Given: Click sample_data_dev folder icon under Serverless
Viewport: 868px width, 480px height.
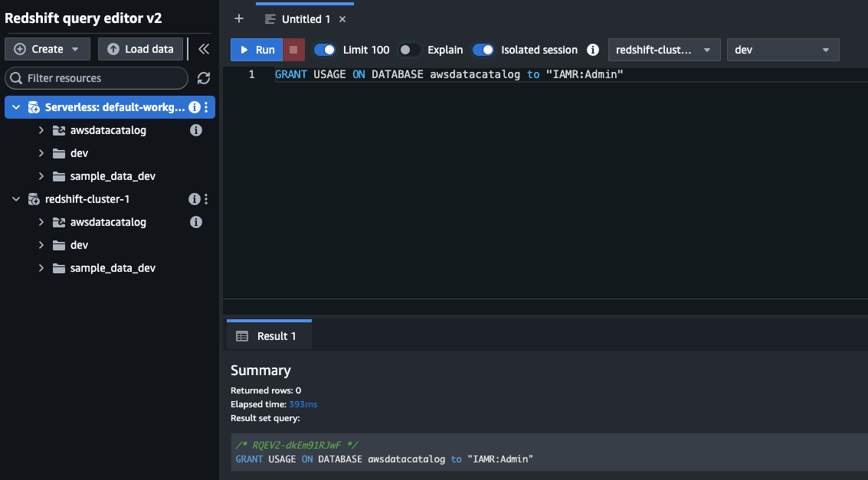Looking at the screenshot, I should 59,176.
